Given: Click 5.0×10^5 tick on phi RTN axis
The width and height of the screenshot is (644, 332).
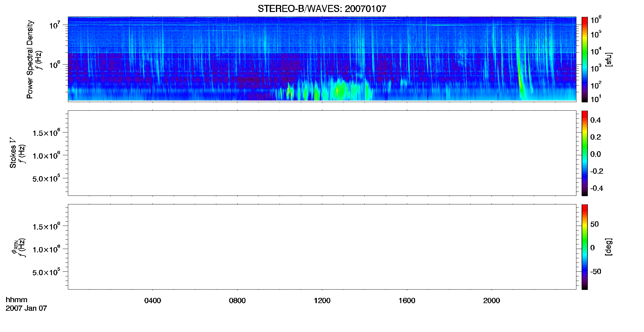Looking at the screenshot, I should (x=46, y=272).
